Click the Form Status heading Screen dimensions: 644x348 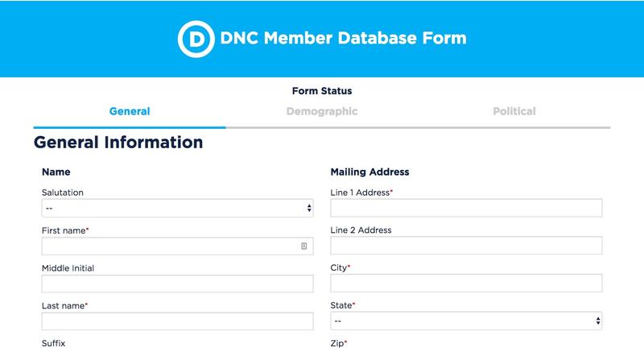click(322, 91)
